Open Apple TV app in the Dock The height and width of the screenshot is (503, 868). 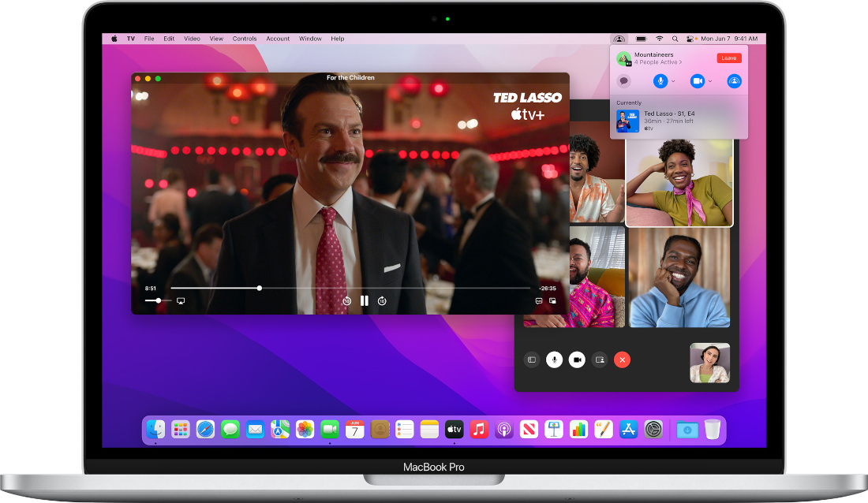455,430
